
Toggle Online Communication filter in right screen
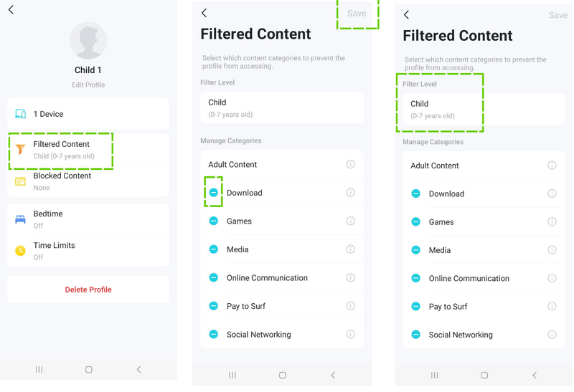point(415,278)
